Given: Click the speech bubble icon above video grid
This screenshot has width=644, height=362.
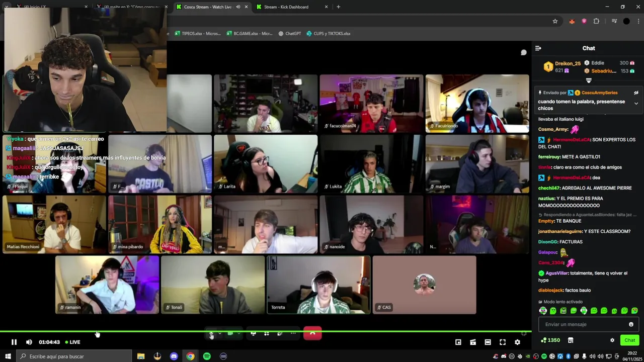Looking at the screenshot, I should pyautogui.click(x=524, y=52).
